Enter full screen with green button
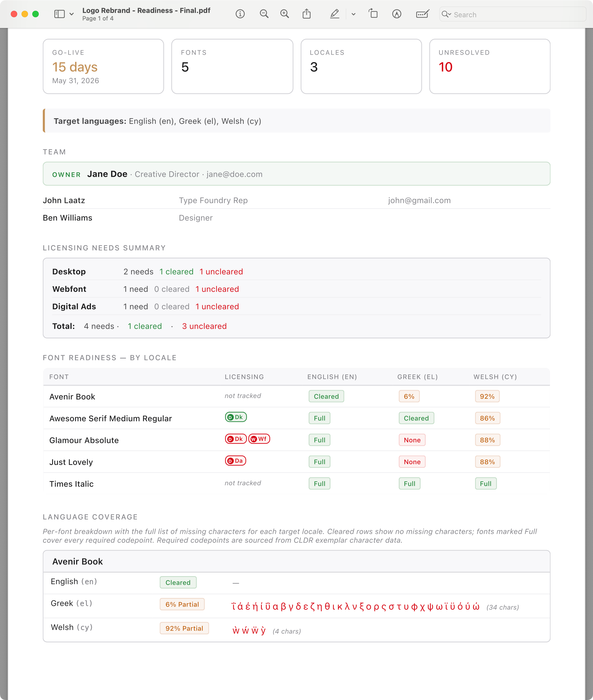Viewport: 593px width, 700px height. pos(36,14)
